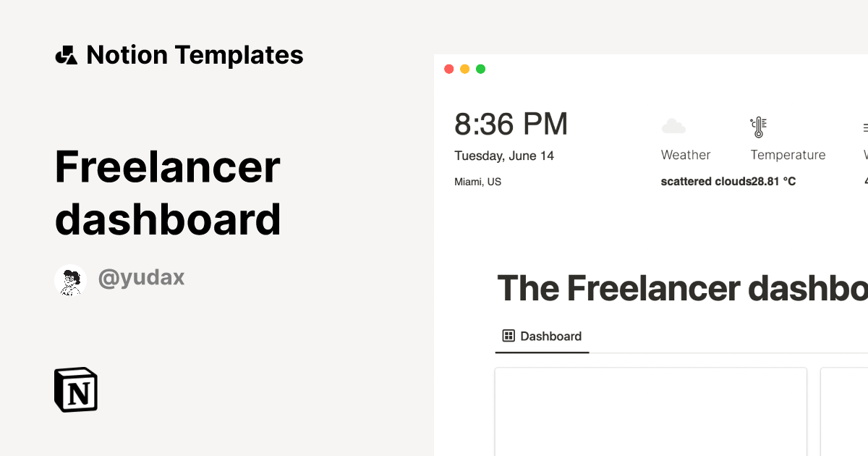Click the green maximize window dot
The width and height of the screenshot is (868, 456).
click(x=481, y=69)
